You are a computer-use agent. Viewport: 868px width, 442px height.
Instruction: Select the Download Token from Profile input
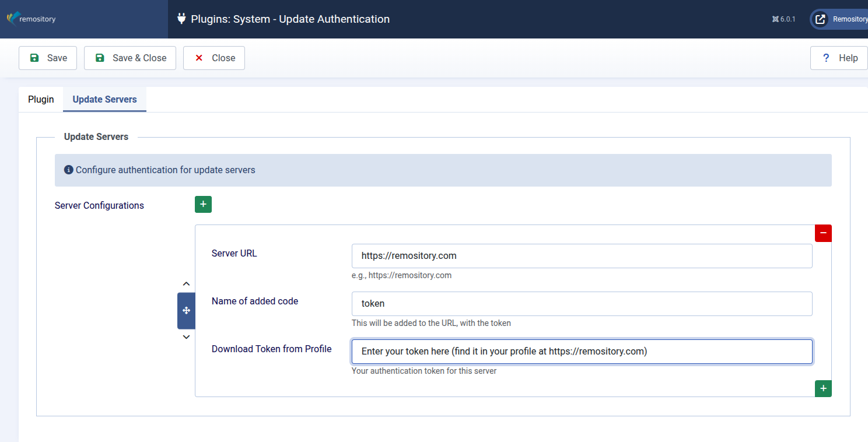[x=582, y=352]
